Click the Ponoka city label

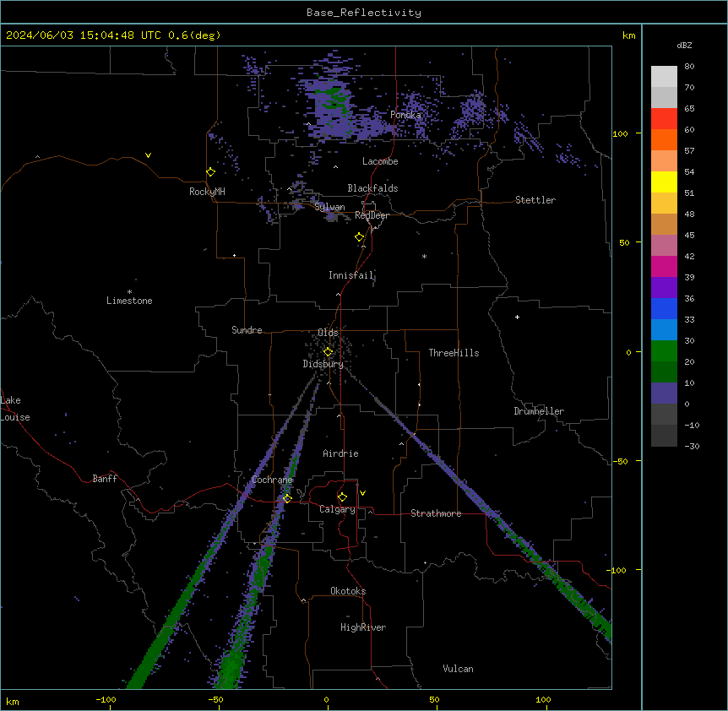[405, 115]
